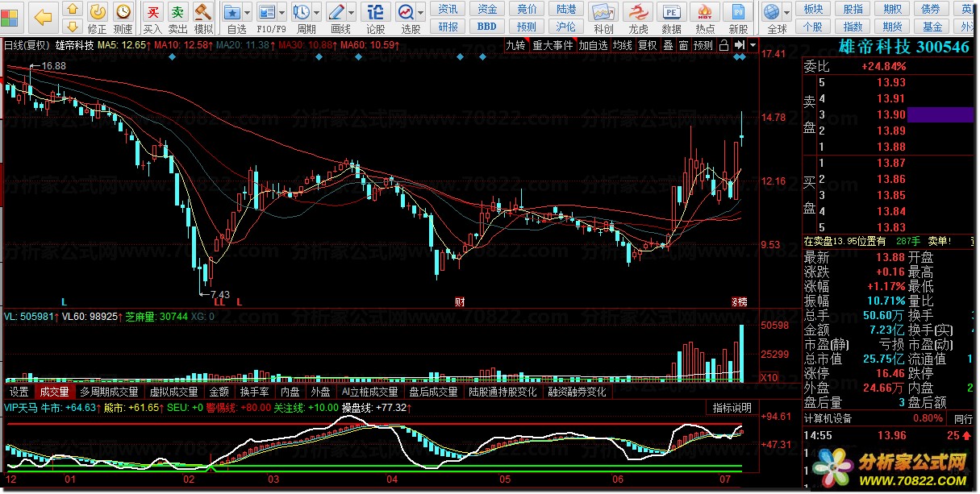The image size is (980, 494).
Task: Open 指标说明 indicator description
Action: tap(732, 408)
